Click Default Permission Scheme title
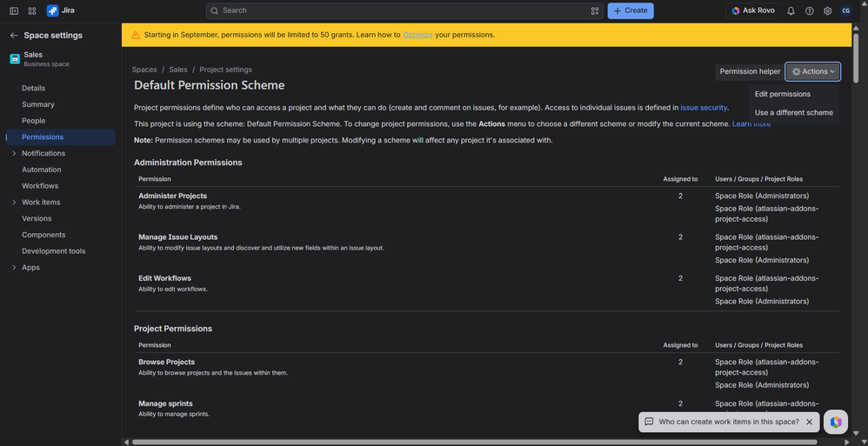Screen dimensions: 868x446 [x=210, y=86]
